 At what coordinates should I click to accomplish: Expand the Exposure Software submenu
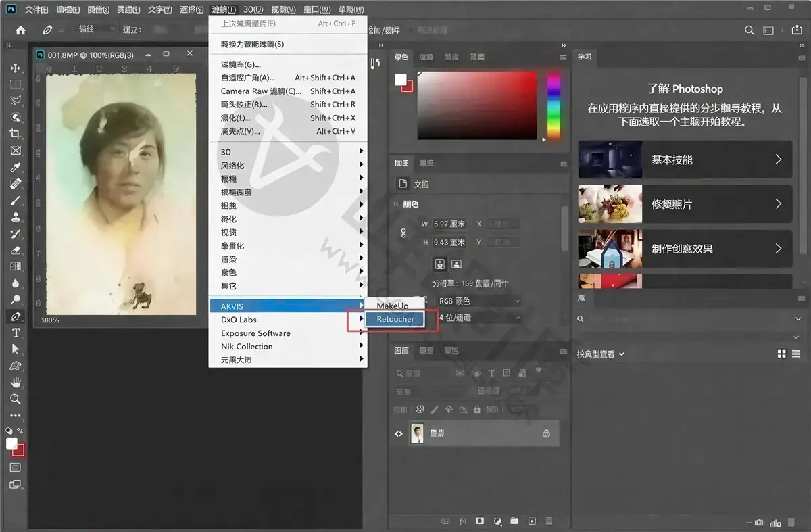point(287,333)
